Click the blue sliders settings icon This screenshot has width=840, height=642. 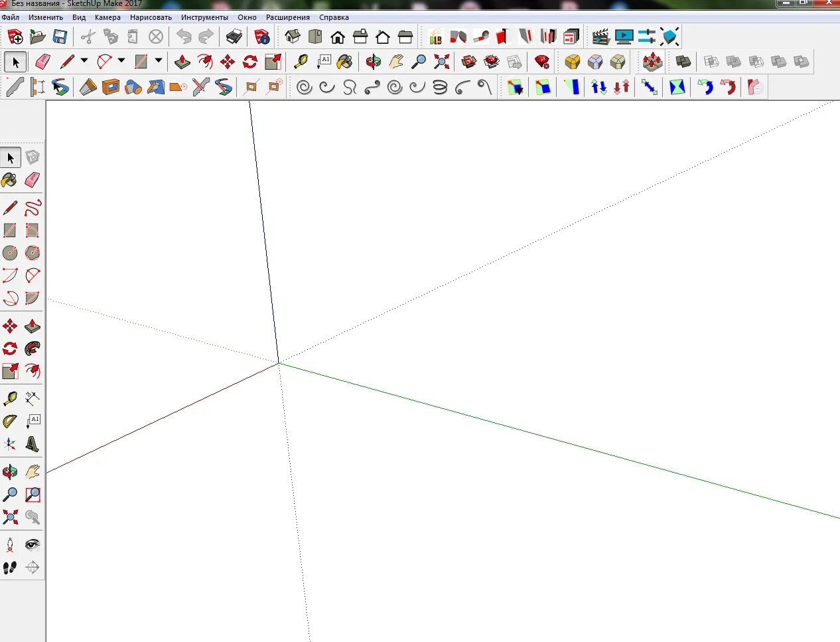point(646,37)
